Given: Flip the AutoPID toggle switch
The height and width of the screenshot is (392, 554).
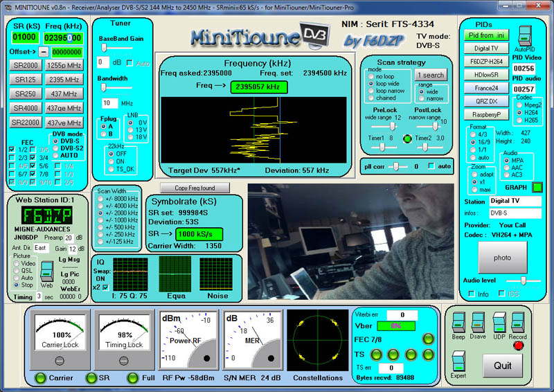Looking at the screenshot, I should 525,35.
